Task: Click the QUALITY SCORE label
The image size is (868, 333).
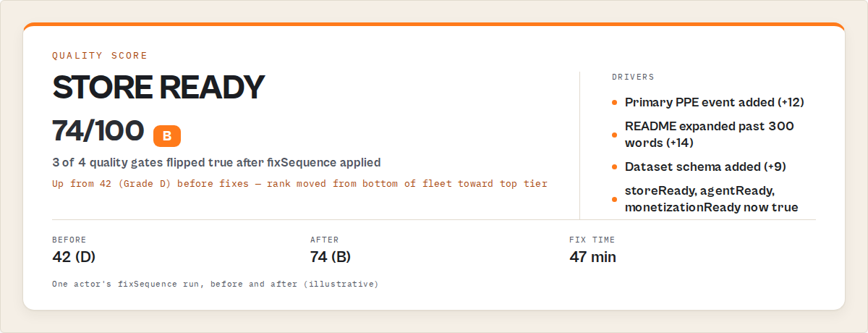Action: [x=100, y=56]
